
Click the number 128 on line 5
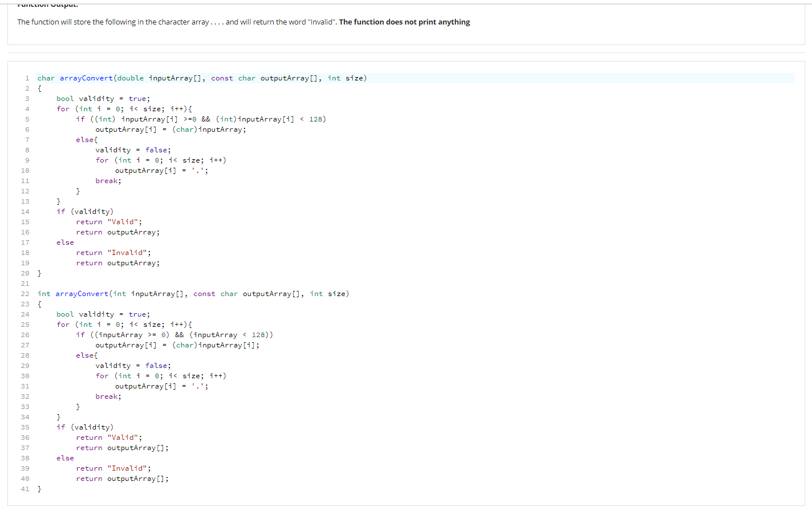tap(318, 119)
